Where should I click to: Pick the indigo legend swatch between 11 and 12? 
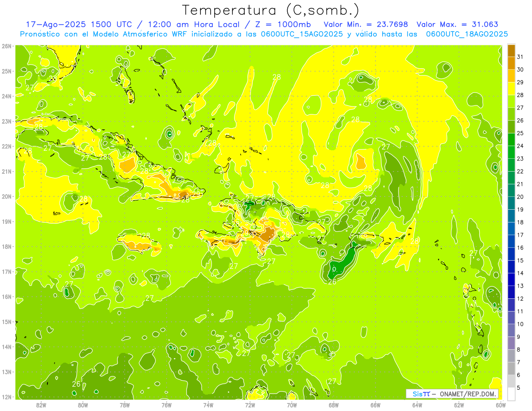pos(511,305)
